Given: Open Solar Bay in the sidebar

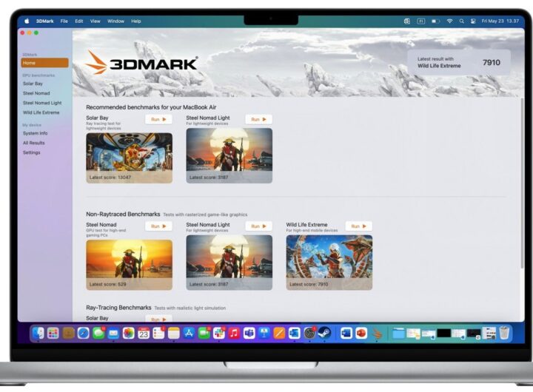Looking at the screenshot, I should pos(33,84).
